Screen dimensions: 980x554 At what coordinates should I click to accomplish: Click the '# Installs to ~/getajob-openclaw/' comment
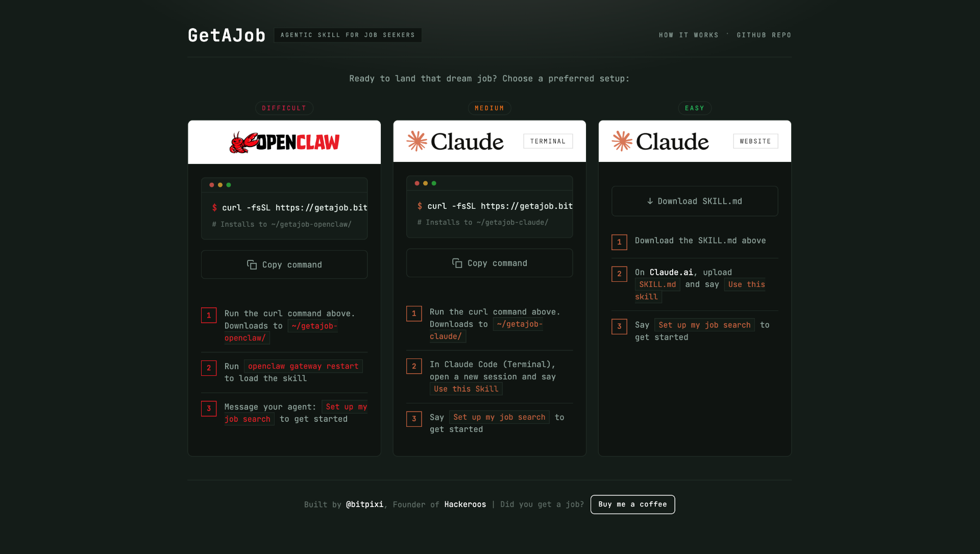coord(282,224)
